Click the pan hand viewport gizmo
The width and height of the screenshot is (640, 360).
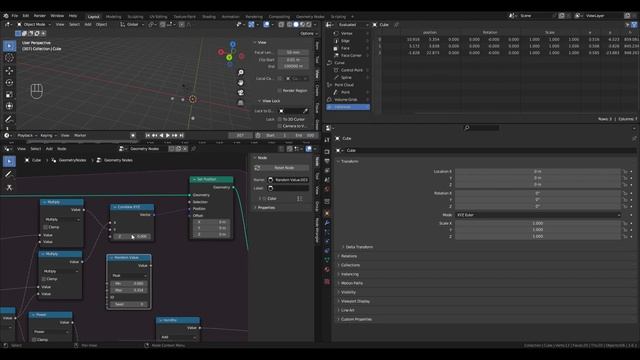click(241, 83)
